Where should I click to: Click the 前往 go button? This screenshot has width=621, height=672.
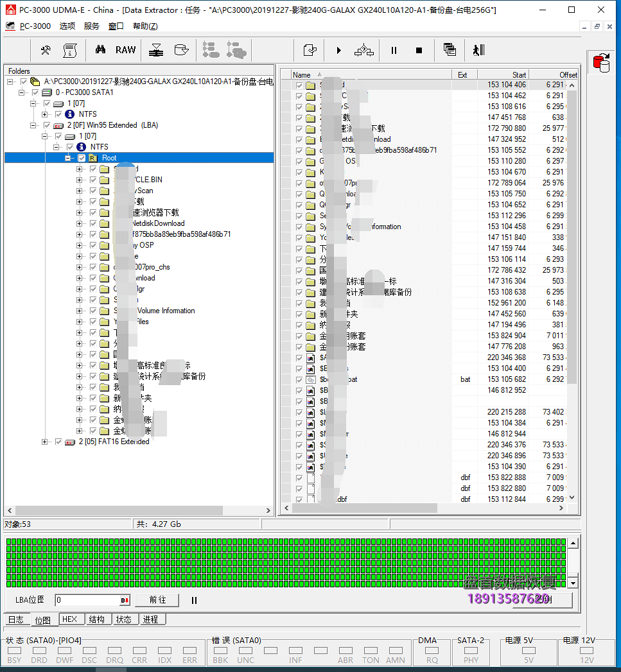coord(157,600)
